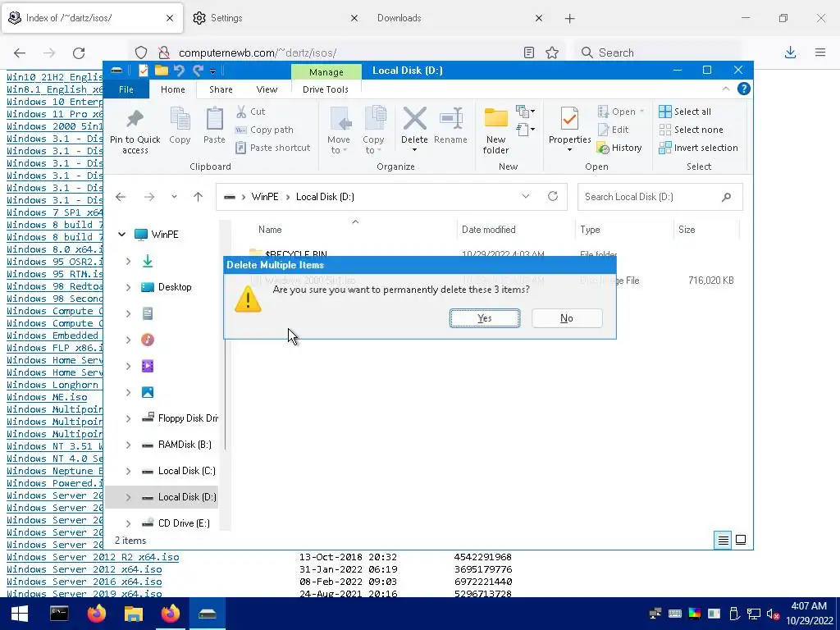
Task: Open the View ribbon tab
Action: [x=267, y=89]
